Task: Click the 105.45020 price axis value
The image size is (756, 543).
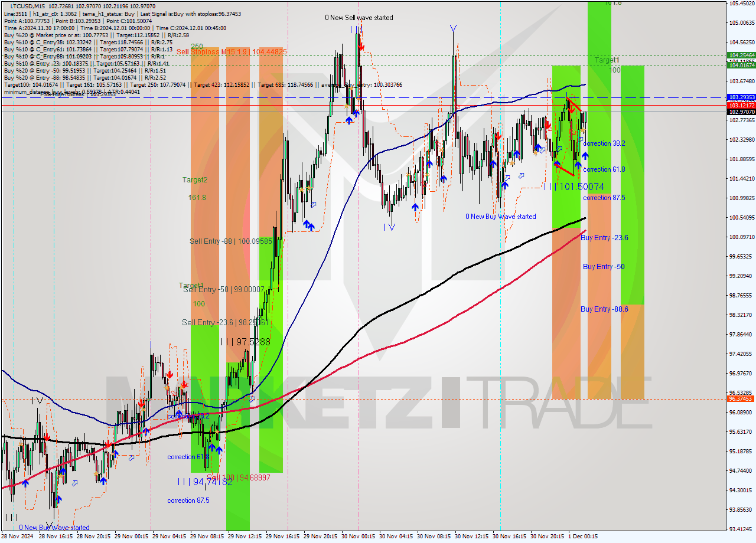Action: (741, 3)
